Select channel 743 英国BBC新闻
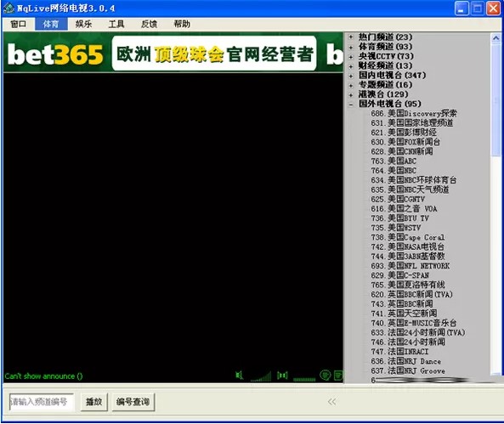The width and height of the screenshot is (504, 424). (402, 304)
